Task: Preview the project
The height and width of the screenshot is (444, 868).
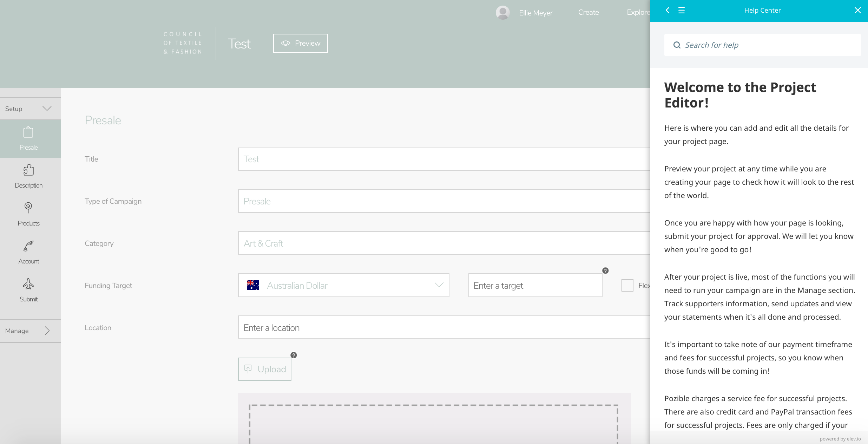Action: [x=301, y=43]
